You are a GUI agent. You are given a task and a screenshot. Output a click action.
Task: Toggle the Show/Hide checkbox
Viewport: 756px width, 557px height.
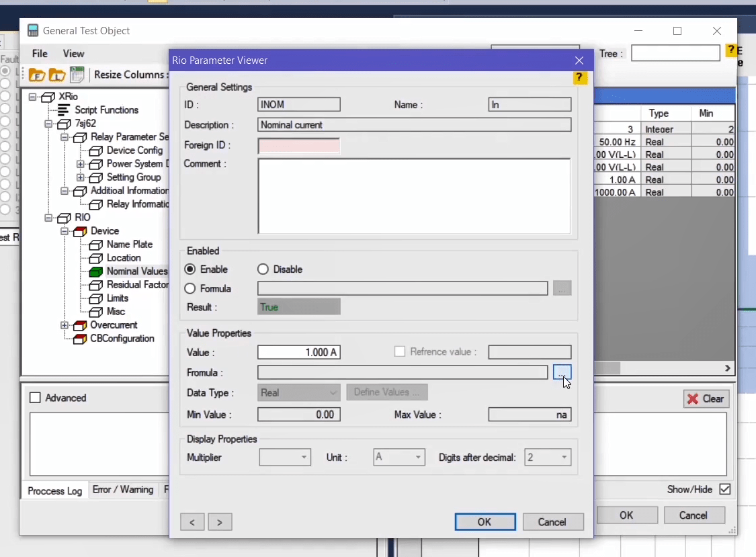click(x=724, y=489)
